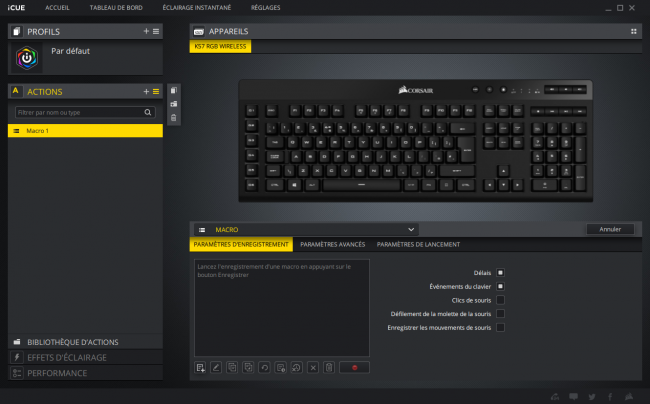
Task: Click the Annuler button
Action: (610, 229)
